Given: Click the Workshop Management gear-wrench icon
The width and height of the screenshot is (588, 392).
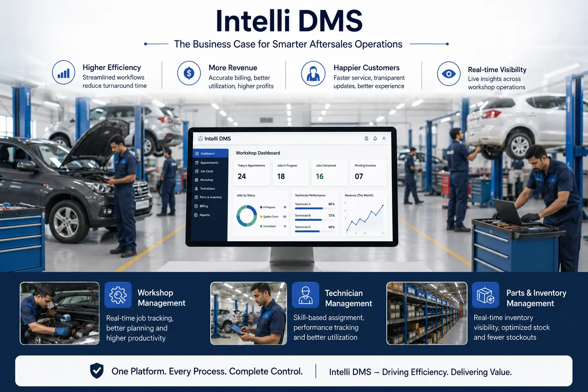Looking at the screenshot, I should (118, 295).
